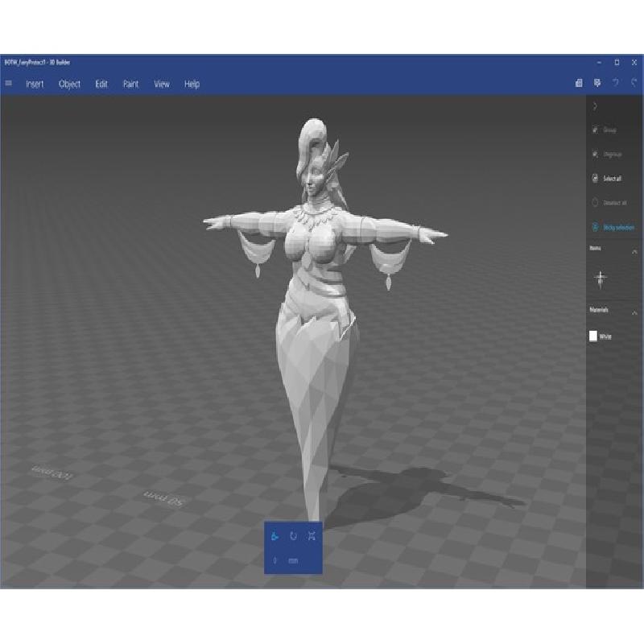644x644 pixels.
Task: Click the mm units label
Action: click(x=293, y=560)
